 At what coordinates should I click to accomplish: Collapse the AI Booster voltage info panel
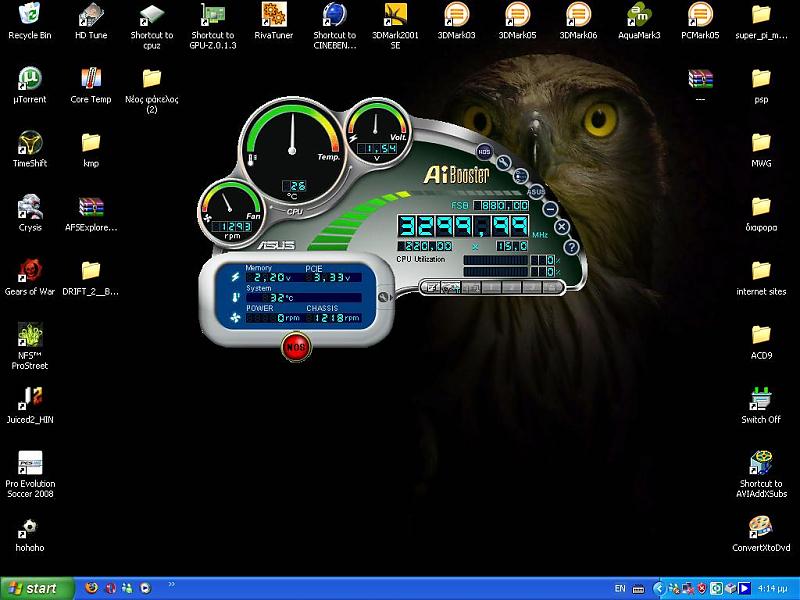pos(384,297)
